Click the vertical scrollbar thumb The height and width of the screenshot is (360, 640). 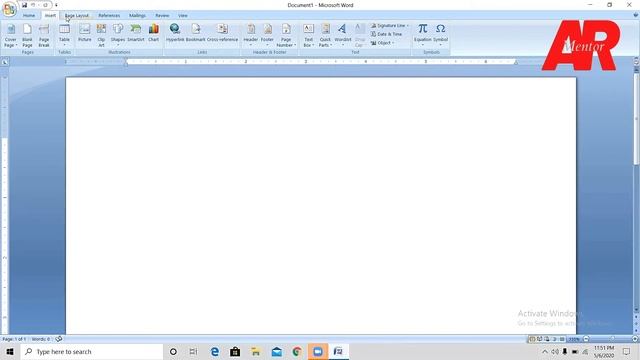[x=636, y=118]
